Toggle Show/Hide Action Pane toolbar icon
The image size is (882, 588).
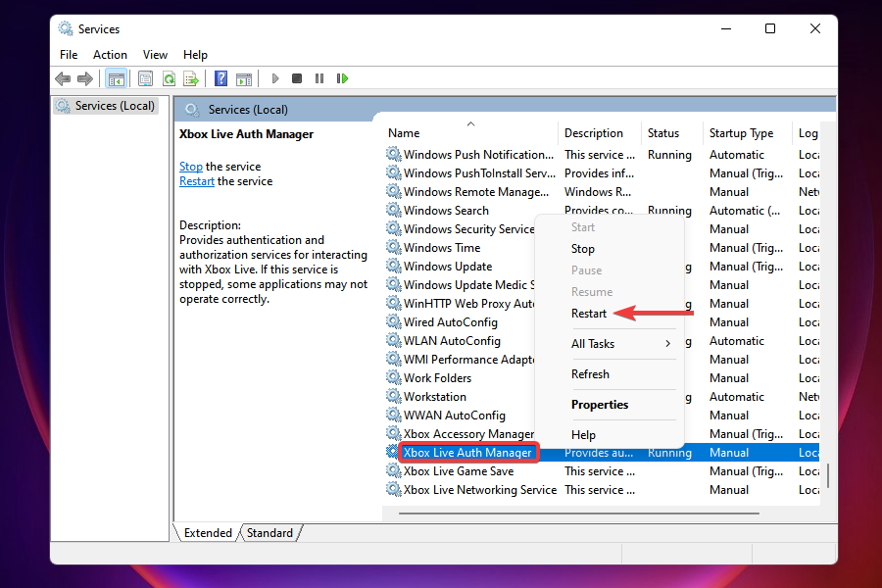[244, 78]
